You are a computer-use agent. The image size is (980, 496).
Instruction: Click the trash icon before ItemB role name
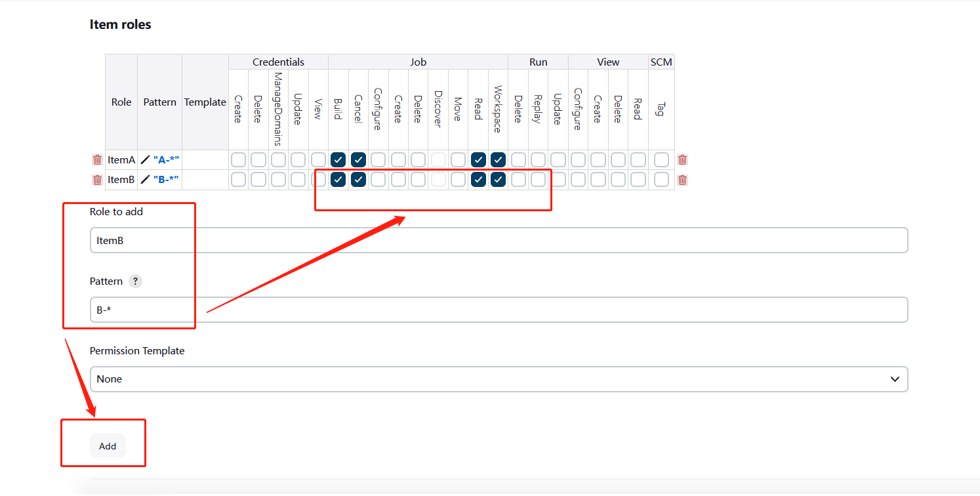(x=97, y=180)
